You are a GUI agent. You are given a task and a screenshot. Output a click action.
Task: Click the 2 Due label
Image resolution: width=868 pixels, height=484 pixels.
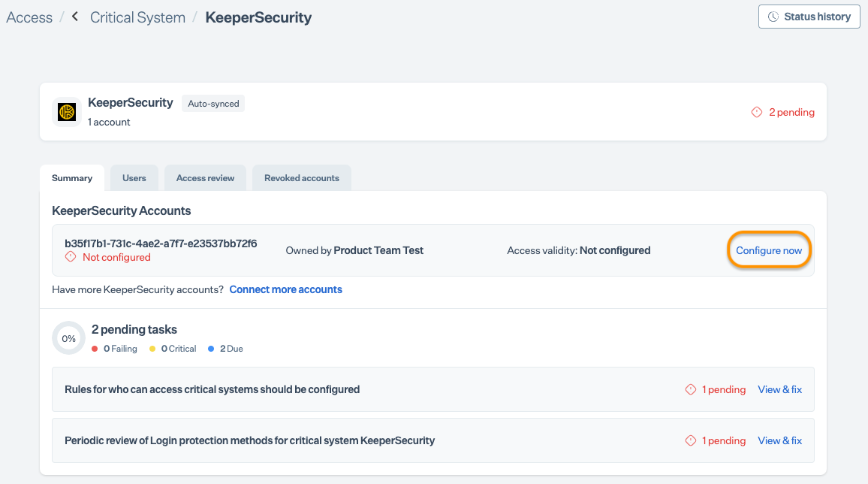pos(231,348)
